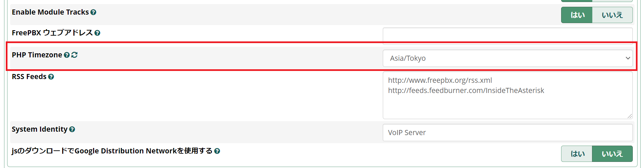Grab the RSS Feeds textarea resize handle
The height and width of the screenshot is (168, 644).
tap(630, 116)
